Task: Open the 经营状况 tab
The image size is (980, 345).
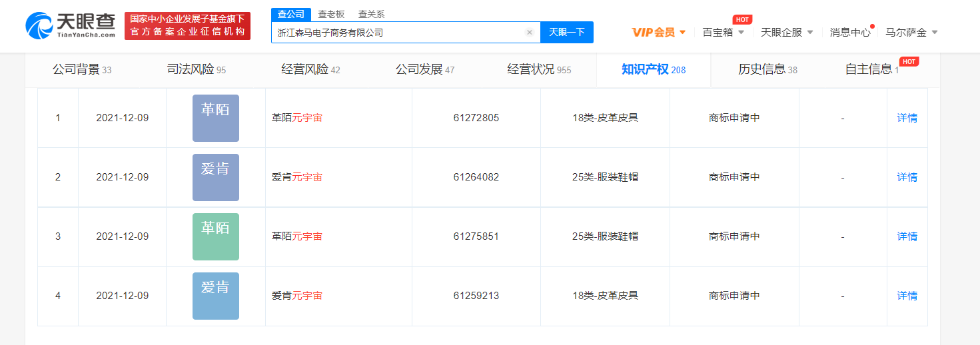Action: [x=538, y=69]
